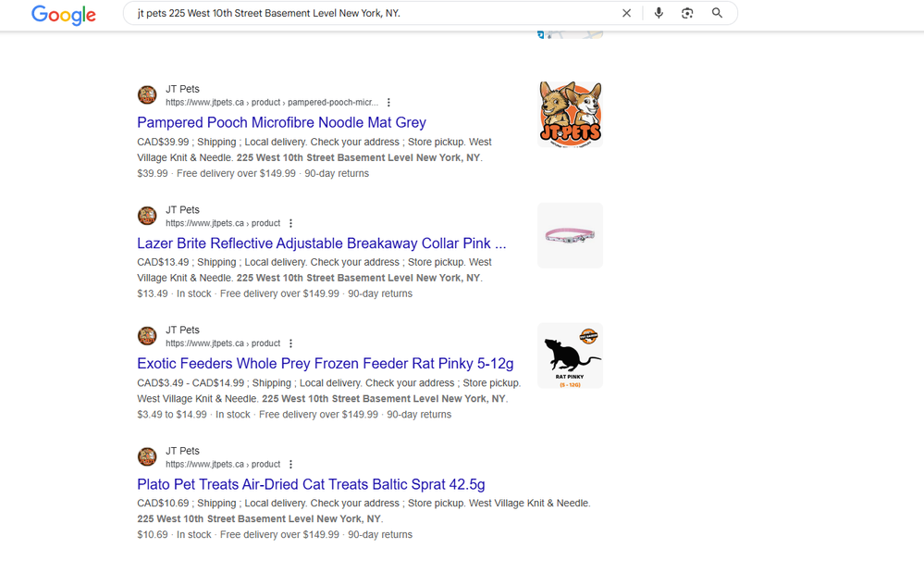924x561 pixels.
Task: Open search by image camera icon
Action: (687, 13)
